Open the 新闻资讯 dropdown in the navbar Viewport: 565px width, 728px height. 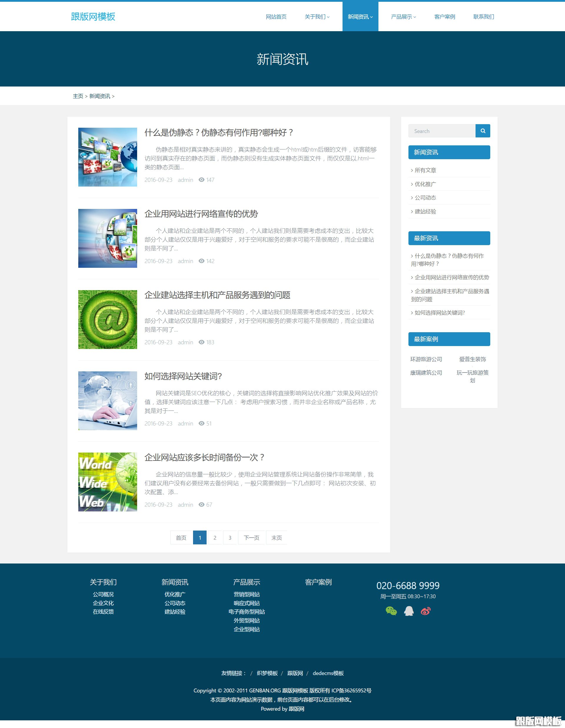360,16
